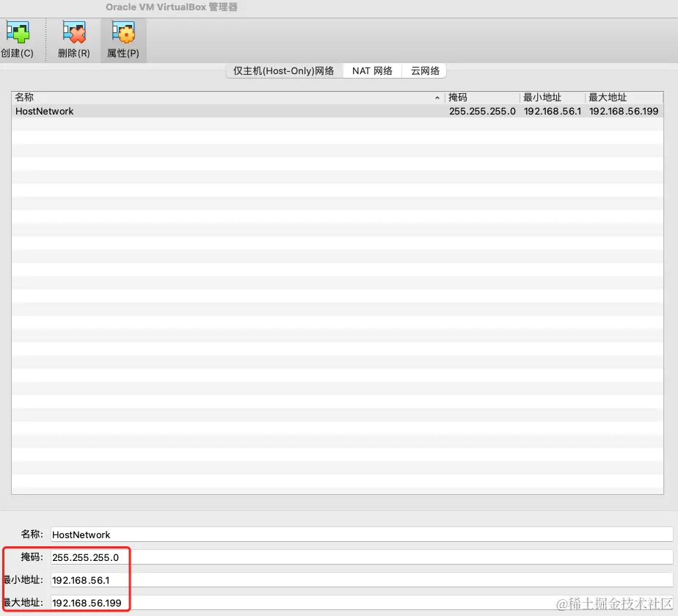Open the 云网络 tab
Screen dimensions: 678x616
click(425, 71)
